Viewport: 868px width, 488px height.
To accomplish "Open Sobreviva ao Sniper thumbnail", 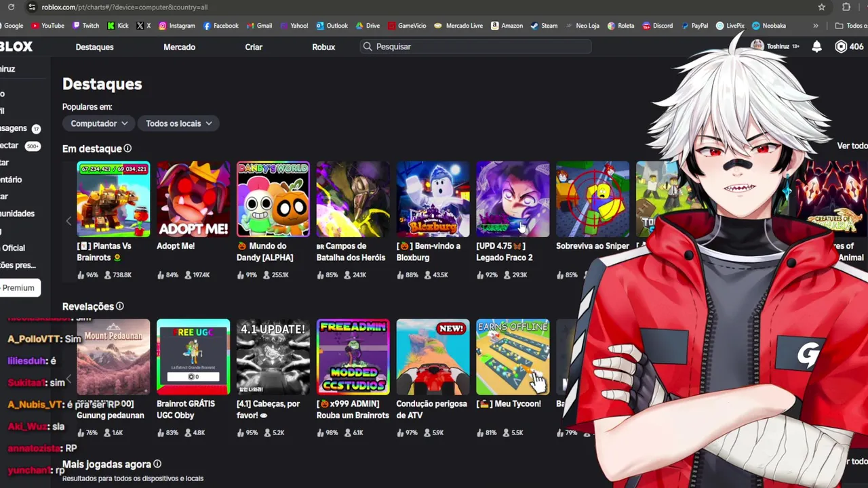I will [593, 199].
